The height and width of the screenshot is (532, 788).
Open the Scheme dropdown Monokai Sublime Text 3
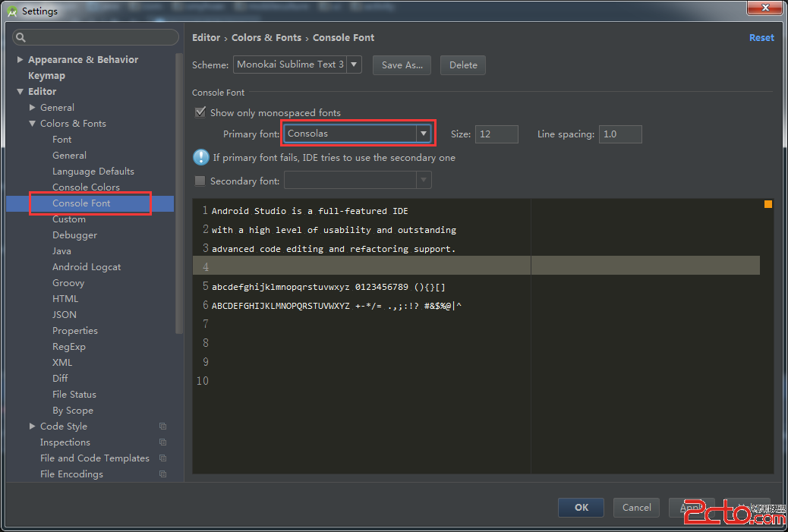[x=355, y=65]
